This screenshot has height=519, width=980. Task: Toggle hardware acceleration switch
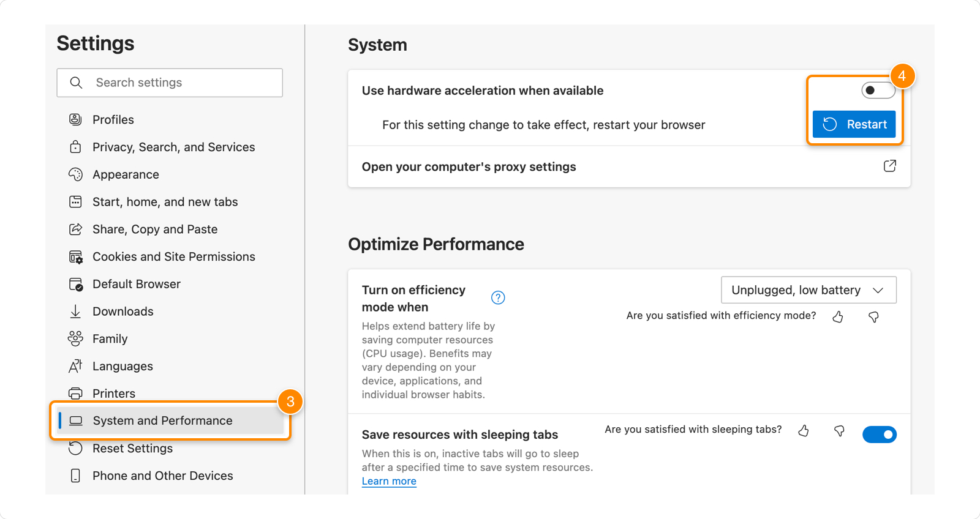(878, 91)
